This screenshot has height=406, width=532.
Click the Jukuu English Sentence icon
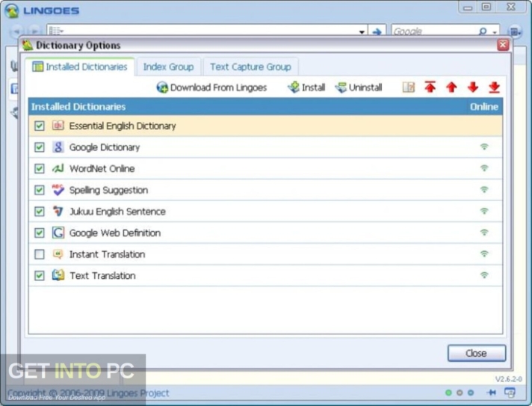(x=58, y=211)
